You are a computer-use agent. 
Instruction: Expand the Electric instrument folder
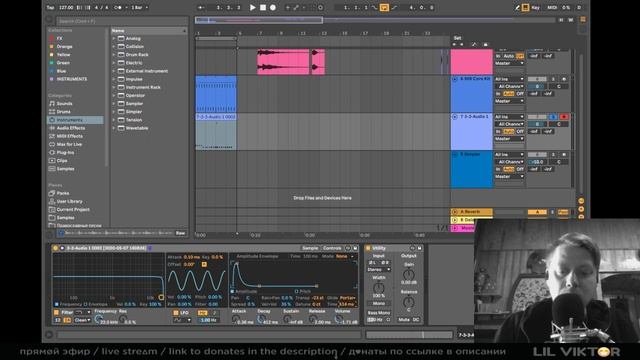pyautogui.click(x=114, y=63)
